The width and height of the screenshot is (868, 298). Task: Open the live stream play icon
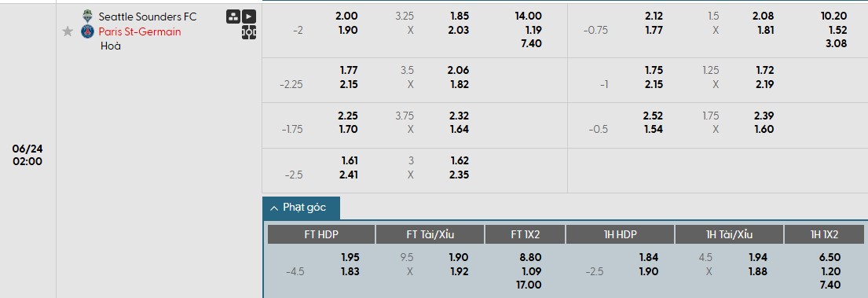[x=249, y=17]
